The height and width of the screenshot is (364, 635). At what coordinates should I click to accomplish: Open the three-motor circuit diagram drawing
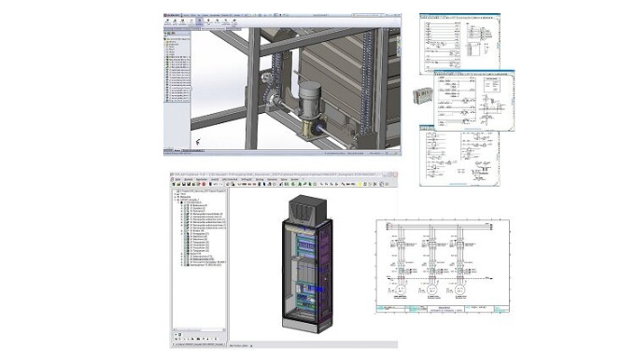[x=443, y=266]
